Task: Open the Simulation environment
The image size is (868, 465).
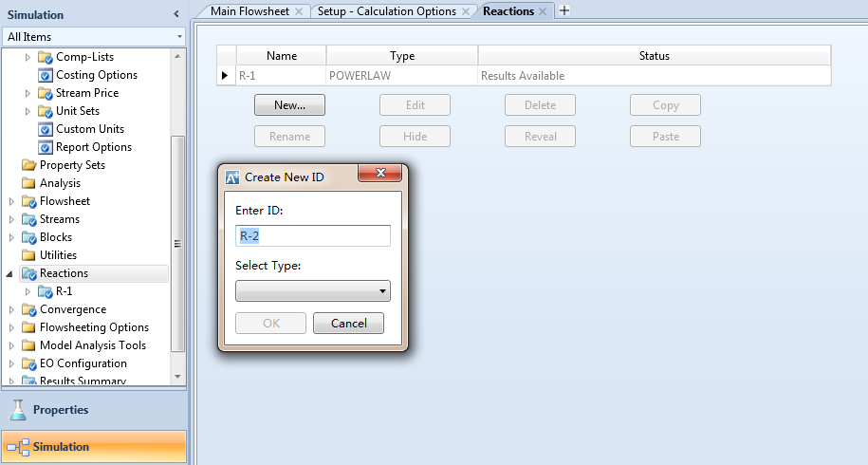Action: 94,447
